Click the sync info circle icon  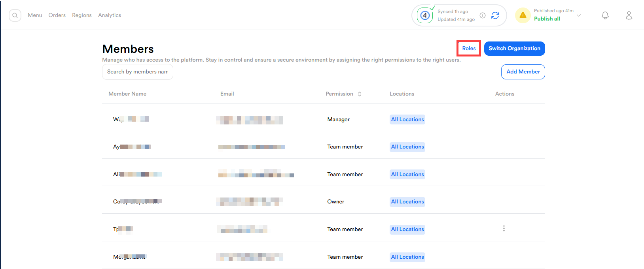[x=483, y=15]
